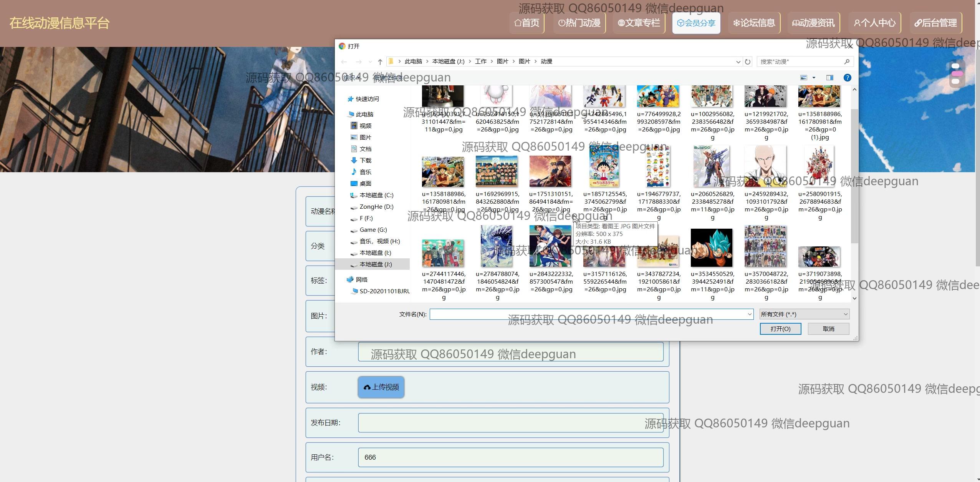Click the 发布日期 input field
This screenshot has width=980, height=482.
tap(511, 423)
